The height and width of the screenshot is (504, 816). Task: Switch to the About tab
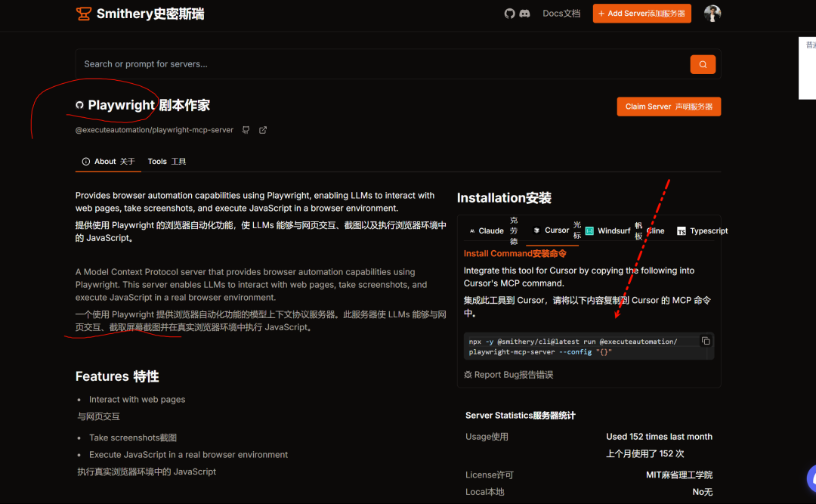[x=108, y=162]
